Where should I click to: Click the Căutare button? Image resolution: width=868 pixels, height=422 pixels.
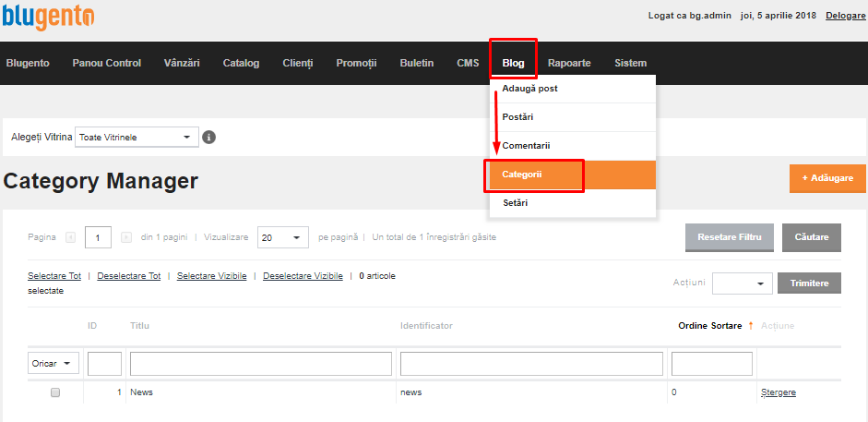pos(812,237)
